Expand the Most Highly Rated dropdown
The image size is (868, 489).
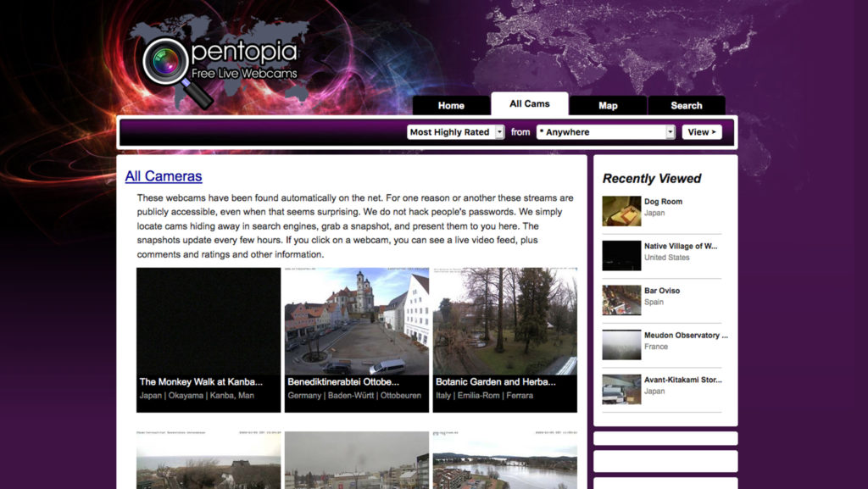pyautogui.click(x=455, y=132)
